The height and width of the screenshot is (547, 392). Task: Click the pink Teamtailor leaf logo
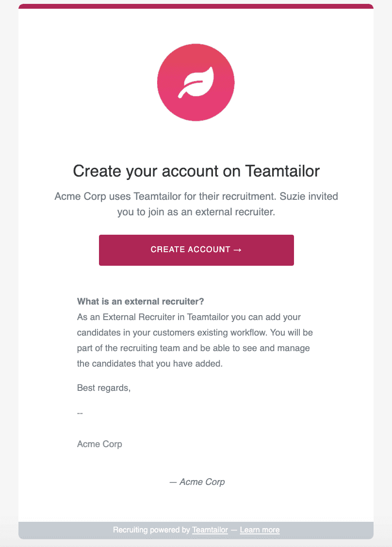point(196,82)
